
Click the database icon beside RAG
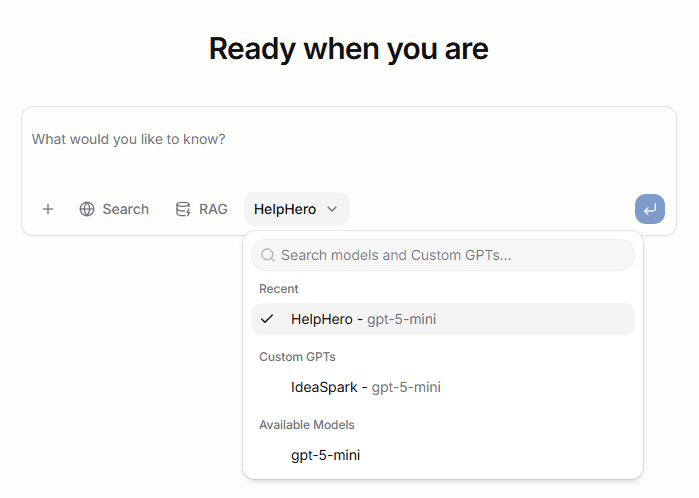tap(183, 209)
